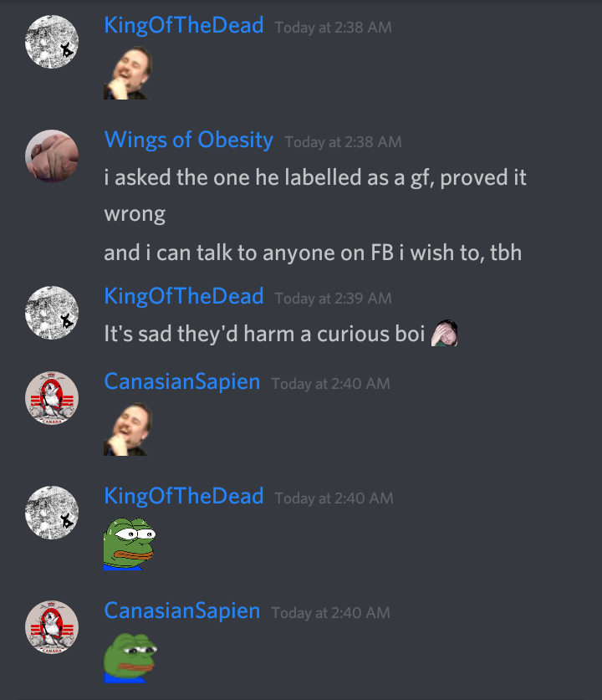Click KingOfTheDead's avatar at the 2:39 AM message
This screenshot has width=602, height=700.
pyautogui.click(x=52, y=313)
